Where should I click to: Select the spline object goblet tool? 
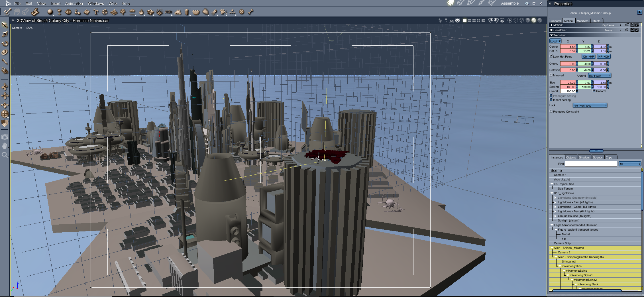(59, 12)
